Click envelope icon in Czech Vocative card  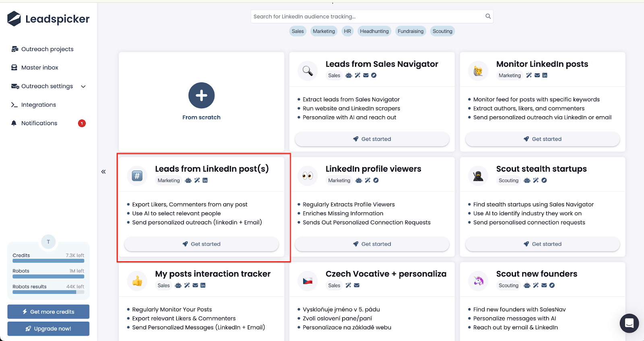click(357, 285)
